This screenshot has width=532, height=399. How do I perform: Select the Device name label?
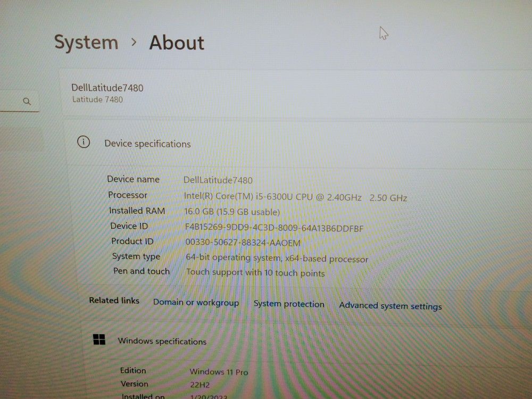click(x=134, y=179)
